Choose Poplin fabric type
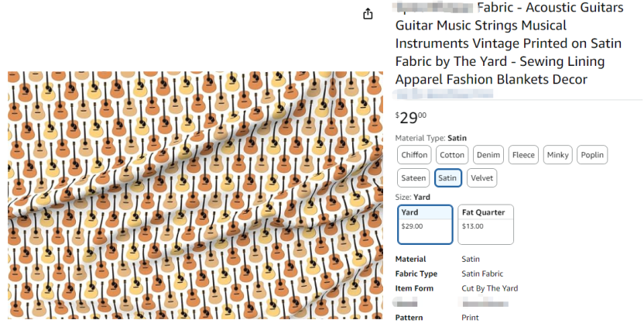This screenshot has width=644, height=327. pos(592,155)
